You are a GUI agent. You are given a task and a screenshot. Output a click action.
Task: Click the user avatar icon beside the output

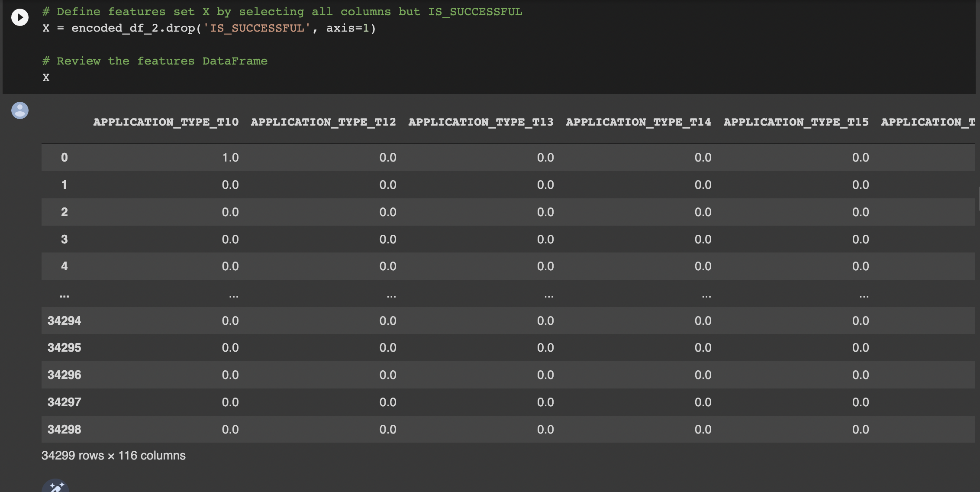point(19,110)
